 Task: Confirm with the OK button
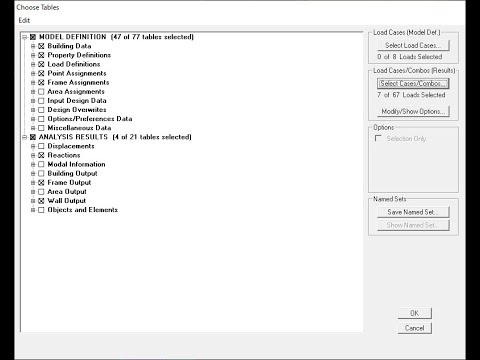tap(414, 313)
